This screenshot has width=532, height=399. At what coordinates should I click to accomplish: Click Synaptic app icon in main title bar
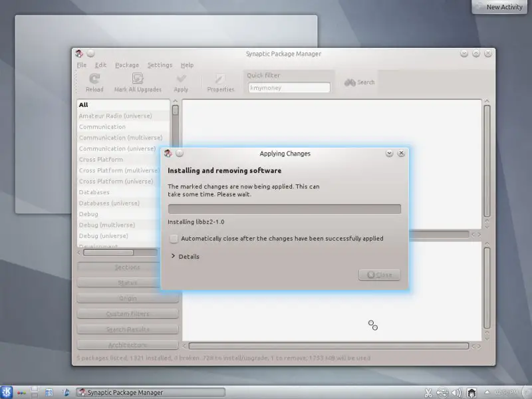tap(79, 53)
